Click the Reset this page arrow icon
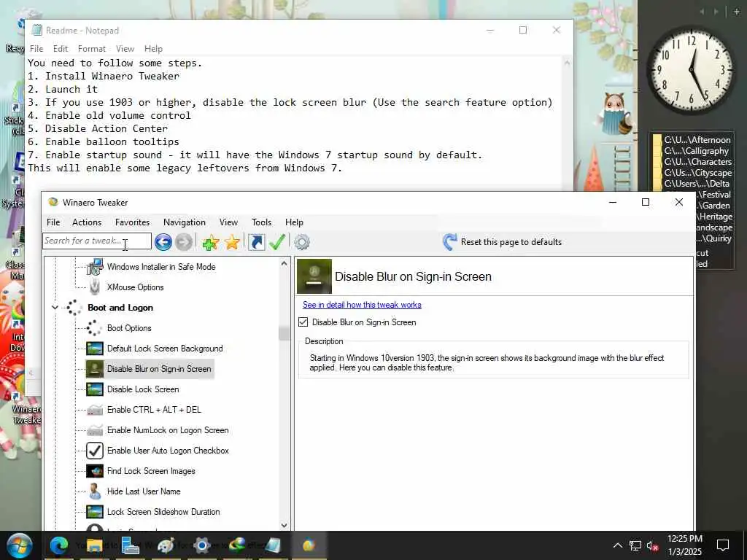 [449, 242]
